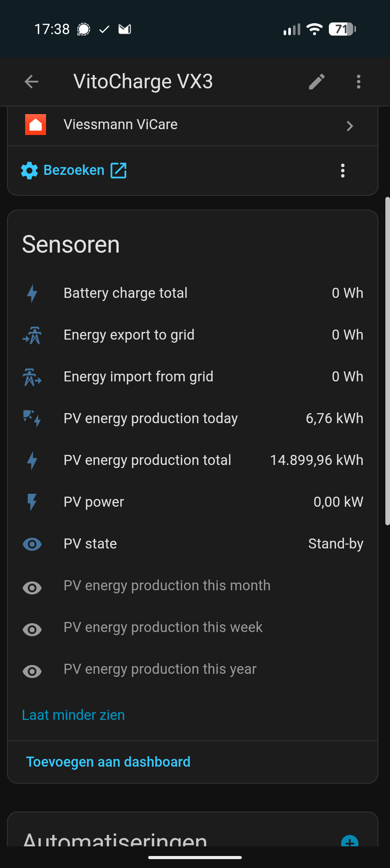
Task: Expand Viessmann ViCare chevron arrow
Action: (350, 126)
